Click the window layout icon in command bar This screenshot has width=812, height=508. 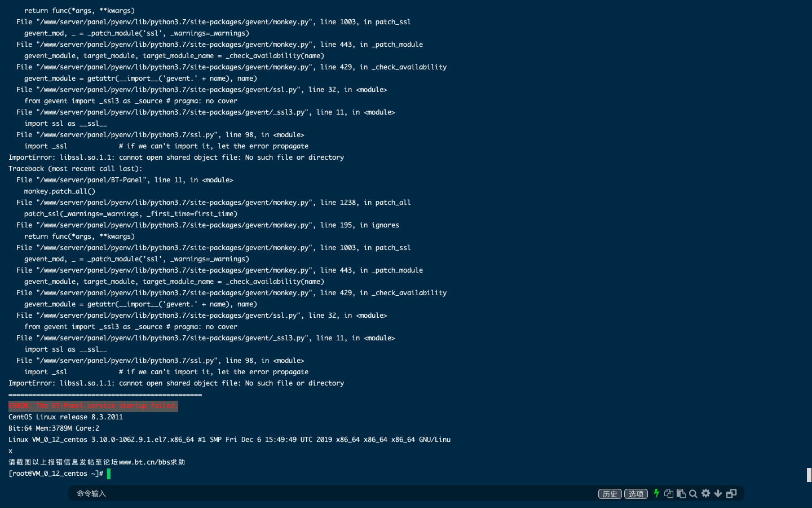click(x=731, y=493)
